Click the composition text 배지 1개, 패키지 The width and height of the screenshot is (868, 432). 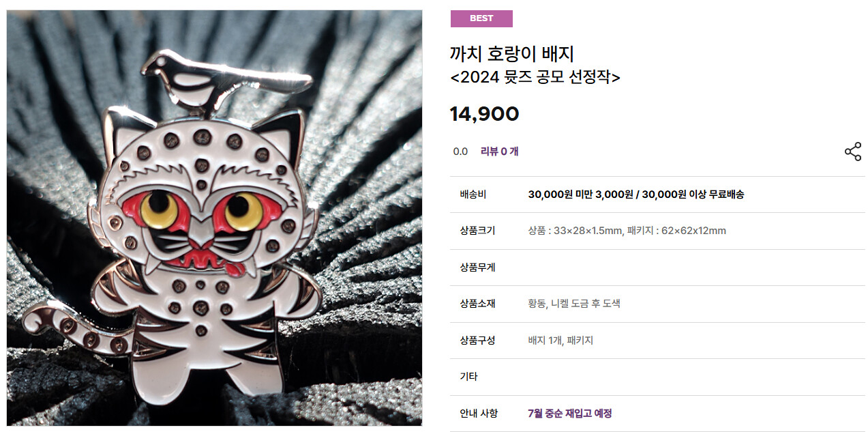(x=560, y=341)
